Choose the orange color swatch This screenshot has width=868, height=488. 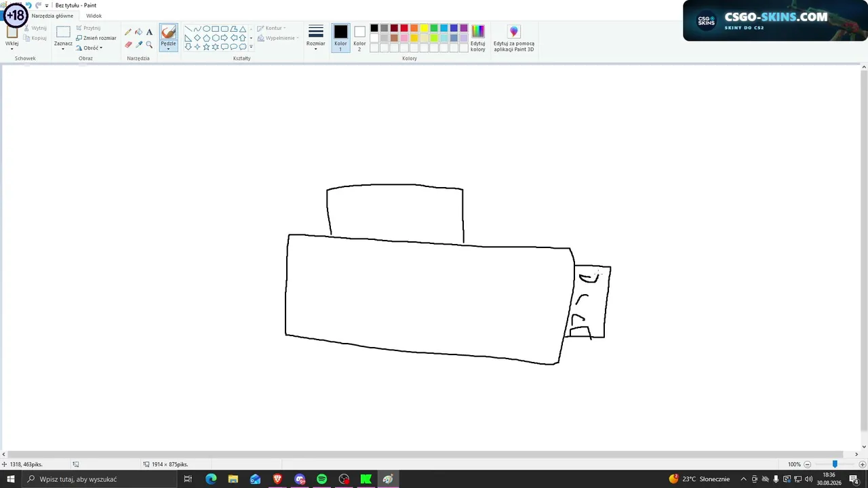point(414,28)
